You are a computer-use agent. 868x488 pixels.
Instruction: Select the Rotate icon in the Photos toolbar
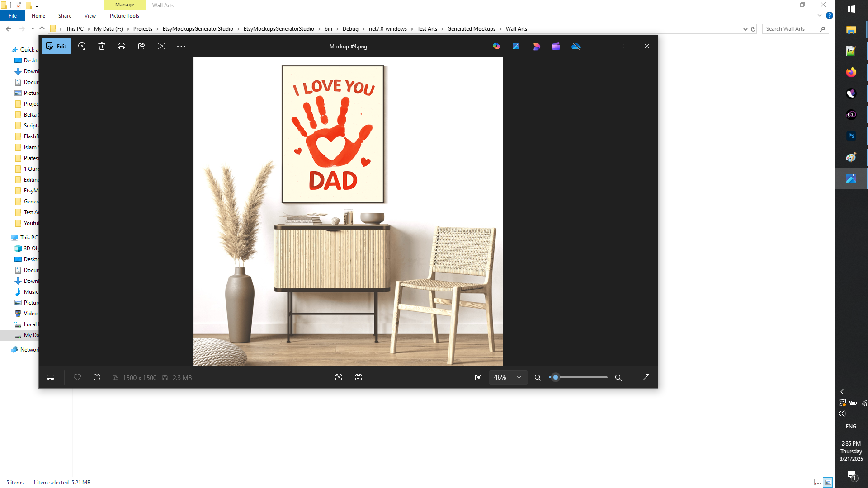pyautogui.click(x=82, y=46)
